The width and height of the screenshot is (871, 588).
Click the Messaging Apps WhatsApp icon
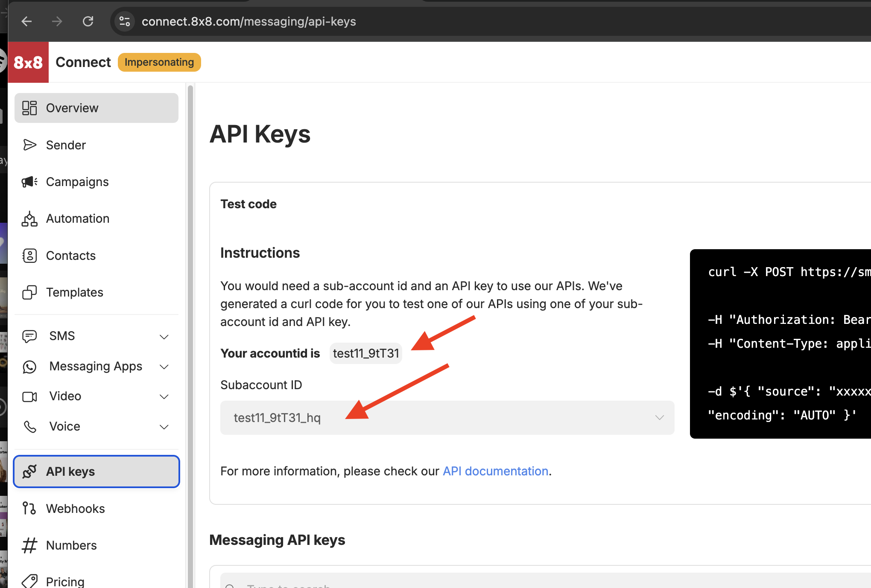pos(29,367)
